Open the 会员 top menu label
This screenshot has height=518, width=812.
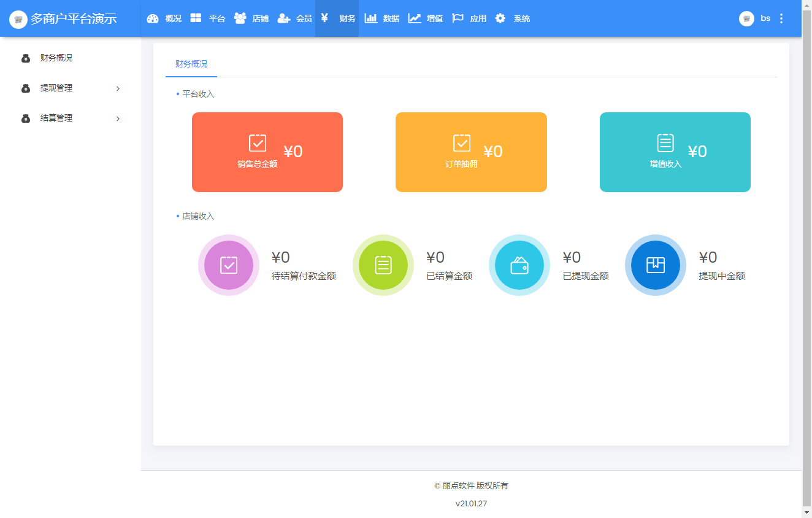(x=304, y=18)
